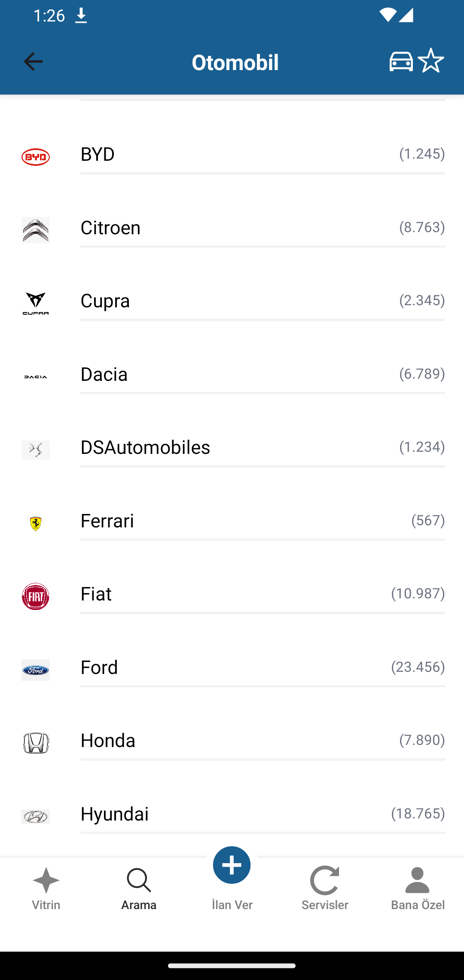464x980 pixels.
Task: Tap the Citroen chevron logo
Action: (x=36, y=230)
